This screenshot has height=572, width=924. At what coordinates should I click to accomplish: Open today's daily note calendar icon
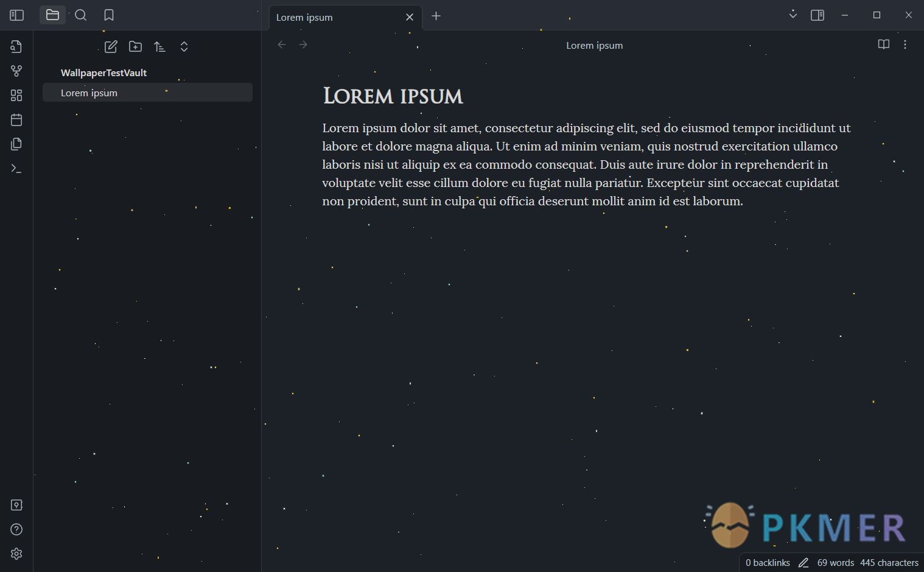16,120
